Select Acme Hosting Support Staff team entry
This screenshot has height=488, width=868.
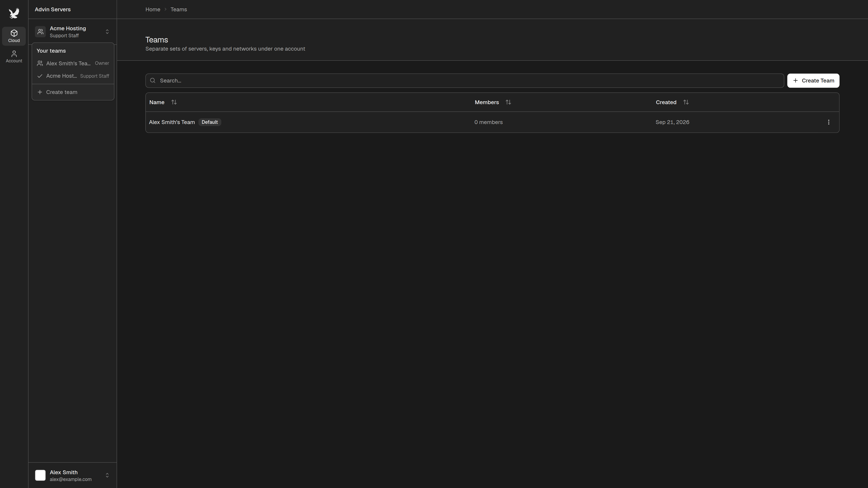click(x=73, y=76)
